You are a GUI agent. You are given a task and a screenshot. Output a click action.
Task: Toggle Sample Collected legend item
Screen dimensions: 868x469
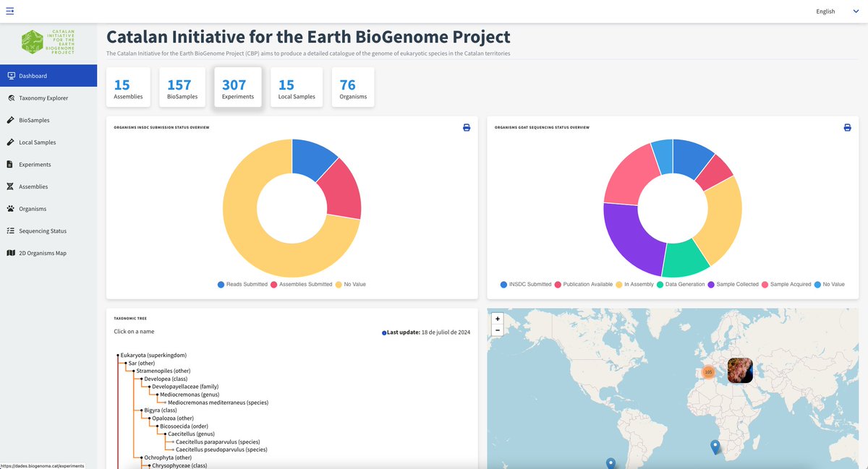click(x=733, y=285)
